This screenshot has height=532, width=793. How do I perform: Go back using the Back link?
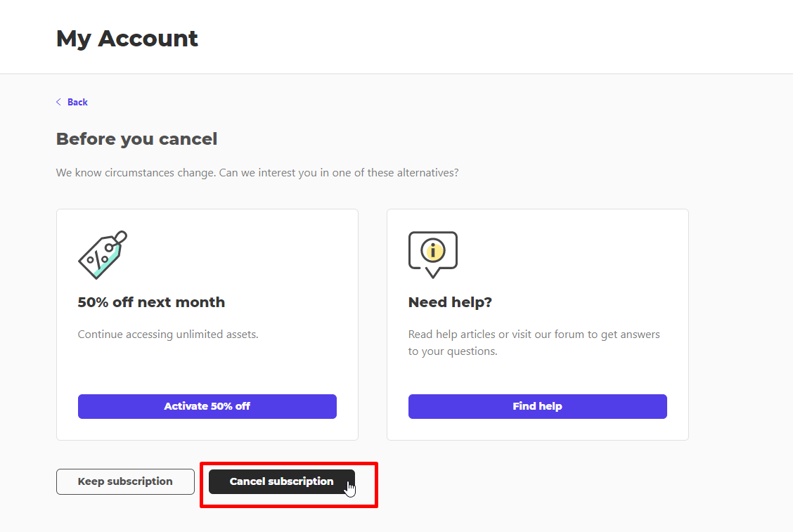[x=77, y=103]
